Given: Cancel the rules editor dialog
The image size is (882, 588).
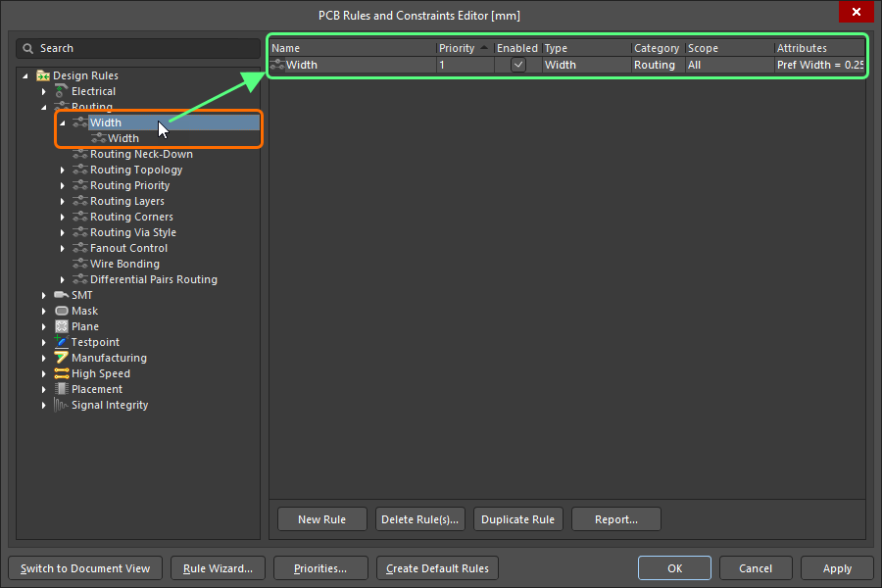Looking at the screenshot, I should 756,568.
